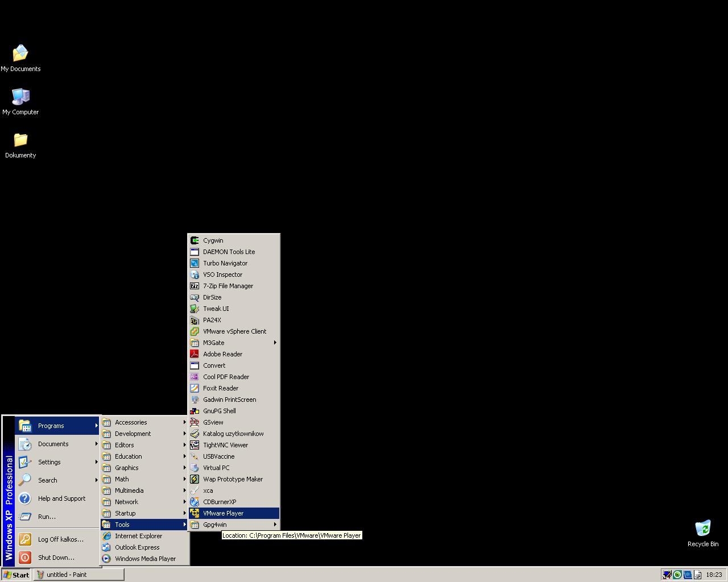Click the CDBurnerXP icon in menu
The image size is (728, 582).
click(195, 502)
